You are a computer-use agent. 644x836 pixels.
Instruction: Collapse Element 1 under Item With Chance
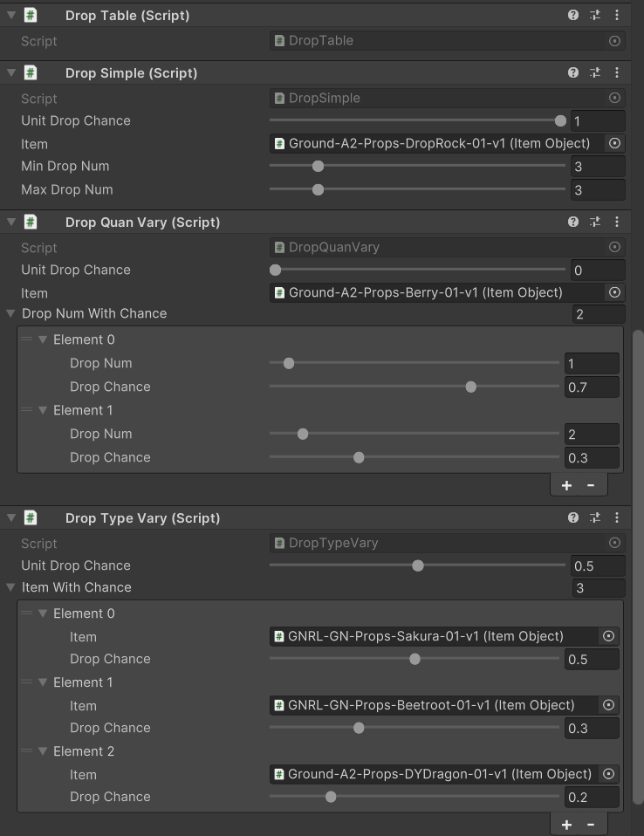pos(42,682)
